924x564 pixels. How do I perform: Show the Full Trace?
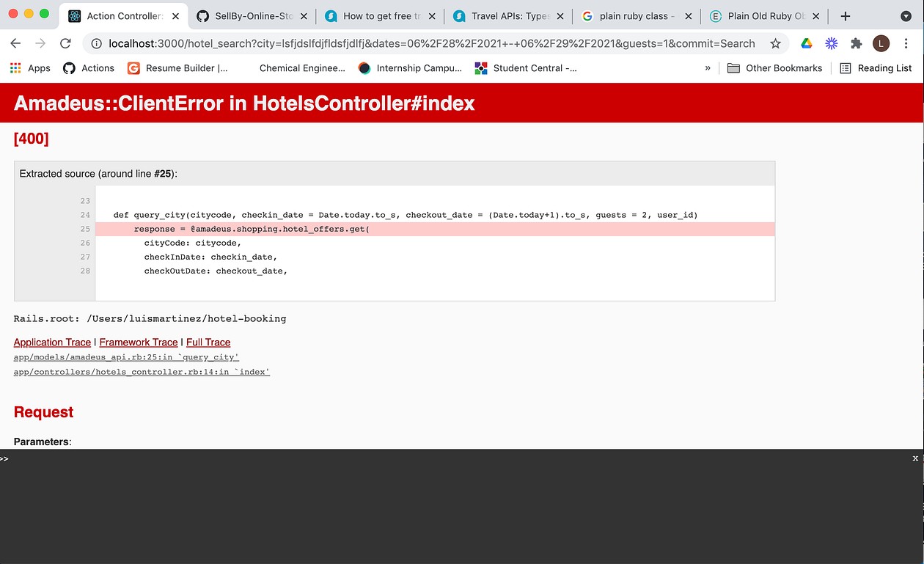coord(208,342)
